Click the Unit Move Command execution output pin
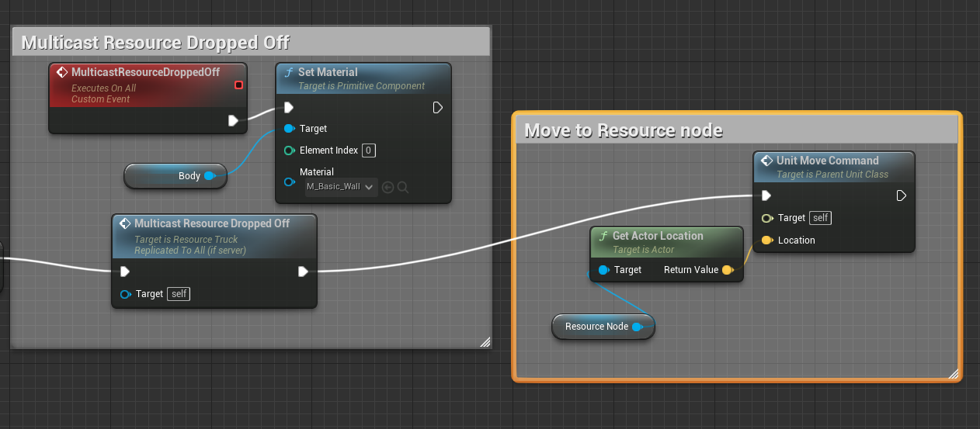This screenshot has height=429, width=980. pyautogui.click(x=902, y=195)
